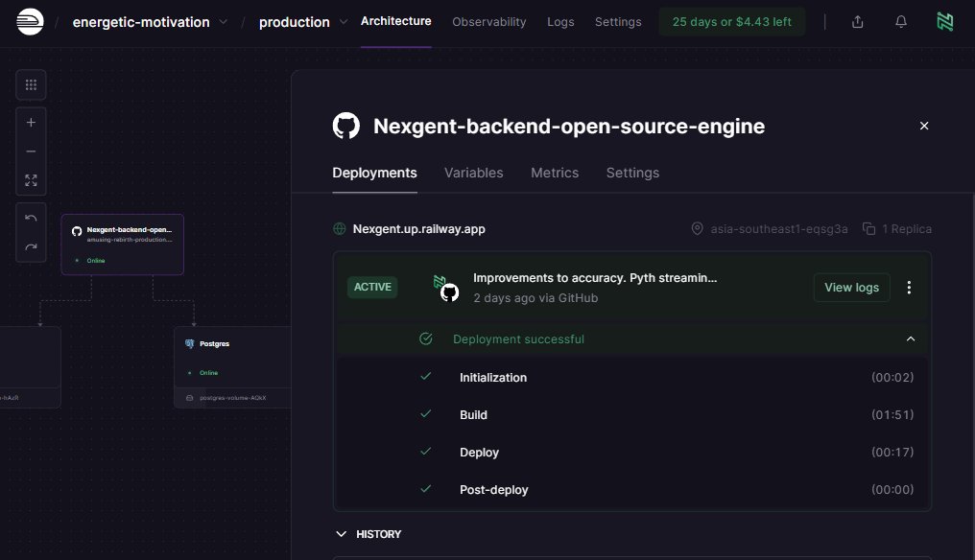Select the Nexgent-backend service node on canvas

click(x=123, y=245)
